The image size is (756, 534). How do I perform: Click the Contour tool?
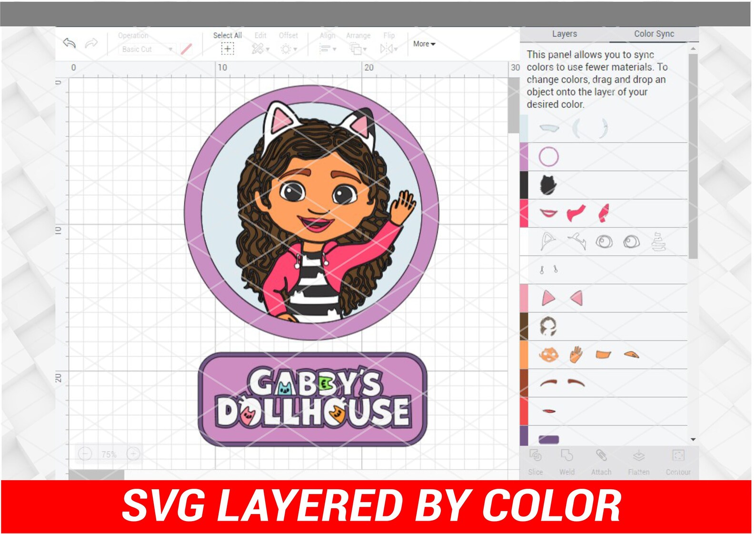click(x=678, y=462)
